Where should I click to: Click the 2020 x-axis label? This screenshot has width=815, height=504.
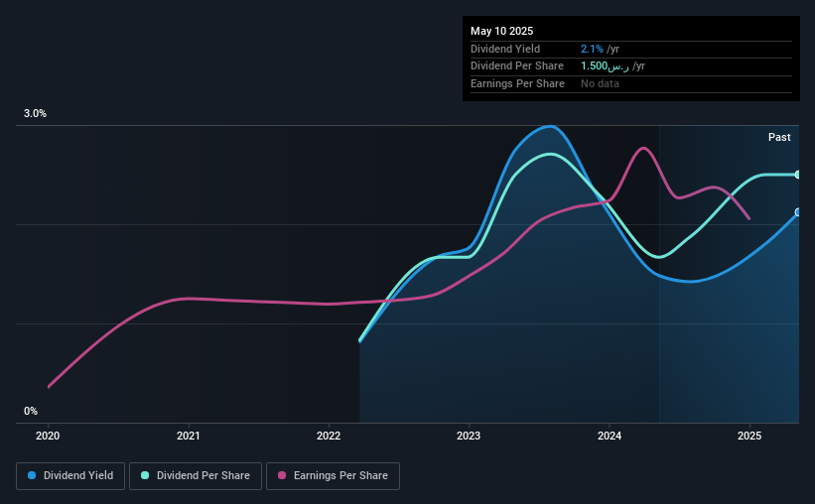tap(48, 436)
